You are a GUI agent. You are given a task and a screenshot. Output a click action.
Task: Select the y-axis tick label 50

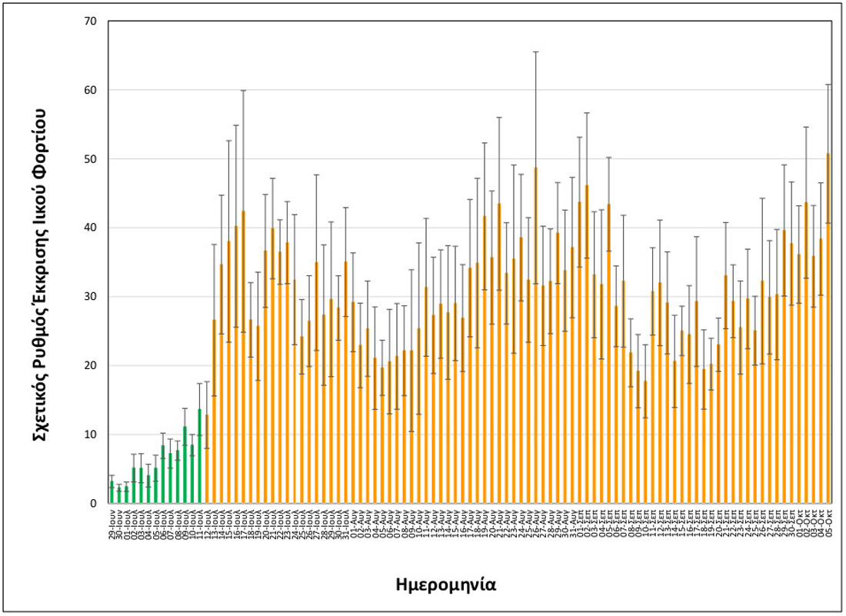[x=90, y=159]
